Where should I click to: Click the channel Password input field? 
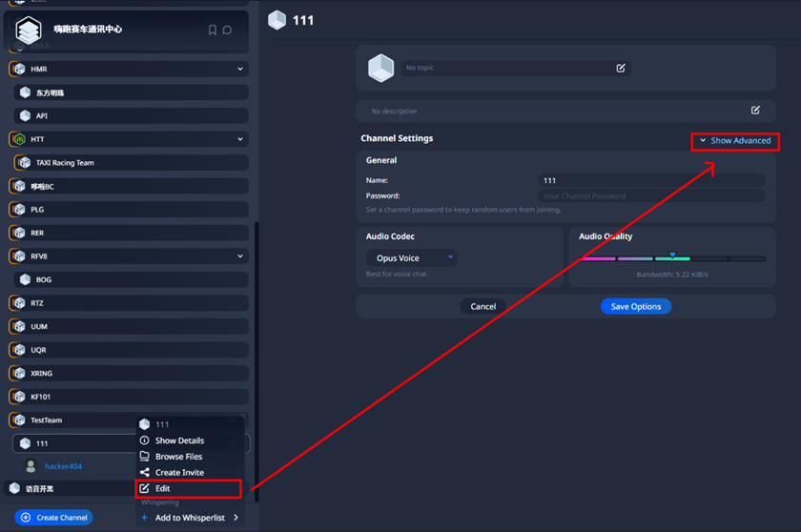tap(650, 195)
